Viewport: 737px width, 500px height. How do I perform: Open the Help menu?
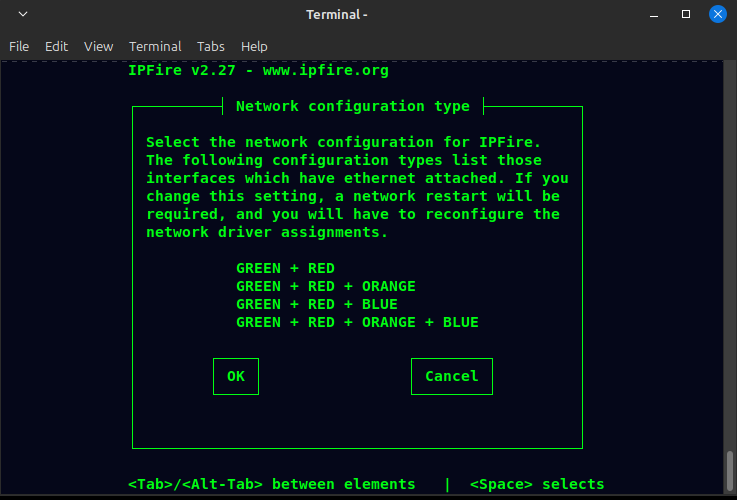254,46
